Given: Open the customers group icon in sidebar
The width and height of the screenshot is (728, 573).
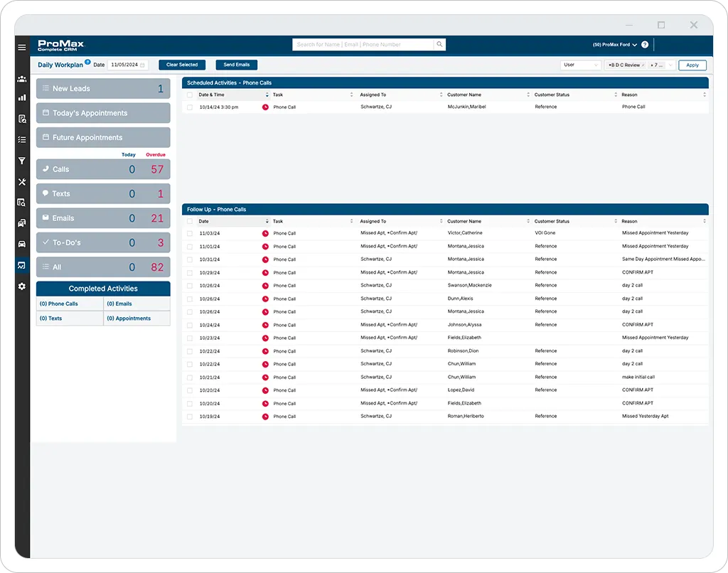Looking at the screenshot, I should pyautogui.click(x=22, y=79).
